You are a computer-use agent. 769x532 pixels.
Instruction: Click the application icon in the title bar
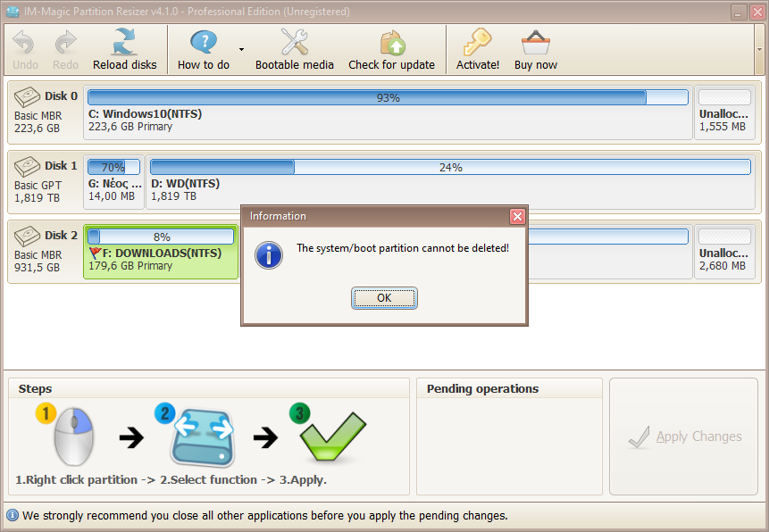tap(13, 12)
